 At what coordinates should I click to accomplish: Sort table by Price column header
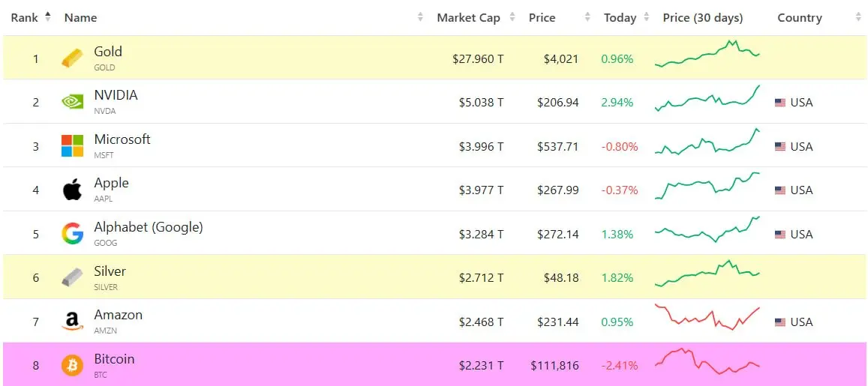pyautogui.click(x=542, y=18)
